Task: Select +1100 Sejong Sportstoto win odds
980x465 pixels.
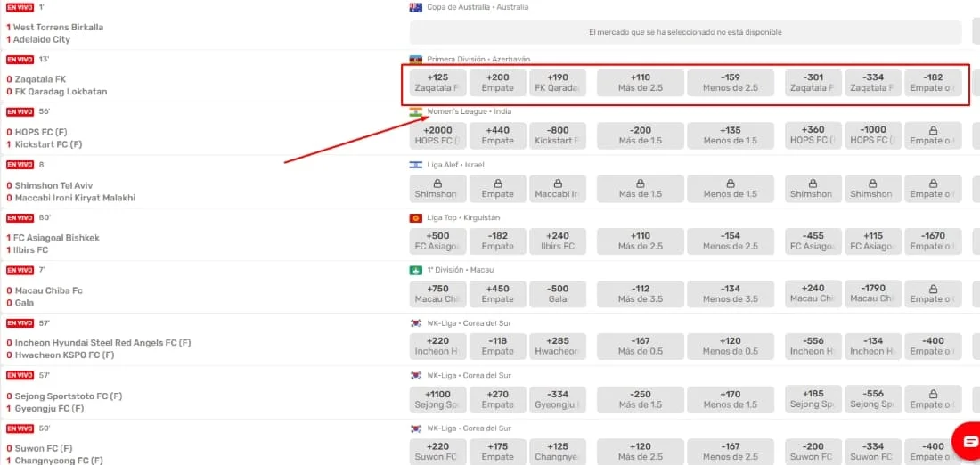Action: [x=437, y=399]
